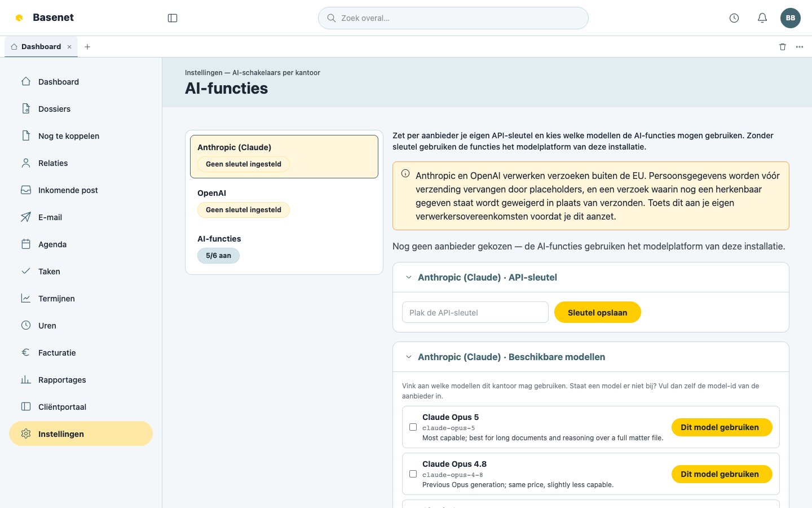Select Instellingen menu item
Viewport: 812px width, 508px height.
click(x=81, y=433)
